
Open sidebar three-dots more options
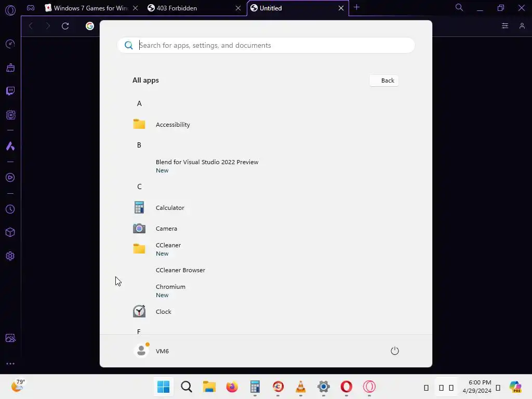coord(10,364)
